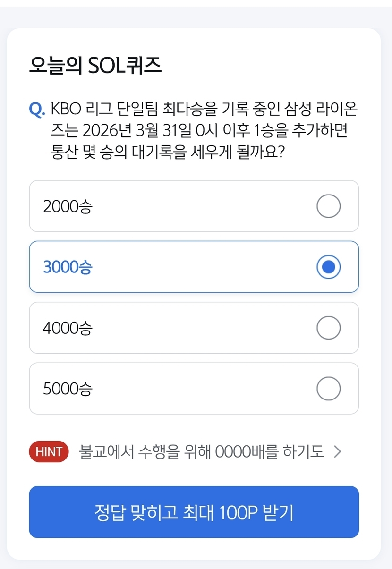Open the hint text about 불교 수행
Screen dimensions: 392x569
coord(202,452)
